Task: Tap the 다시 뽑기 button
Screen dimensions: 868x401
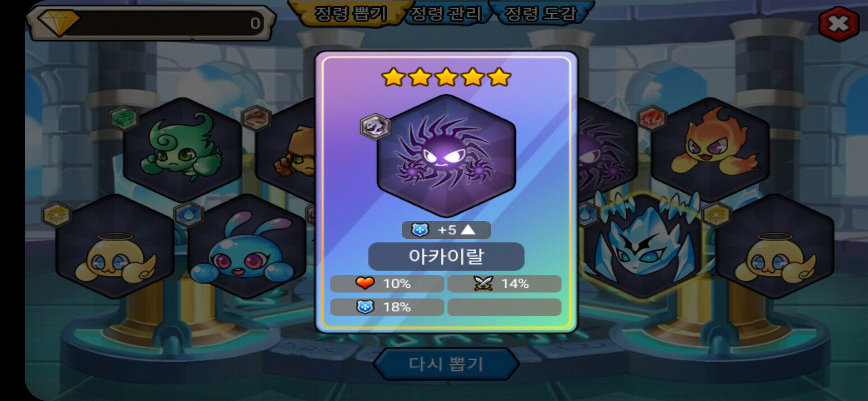Action: pyautogui.click(x=446, y=364)
